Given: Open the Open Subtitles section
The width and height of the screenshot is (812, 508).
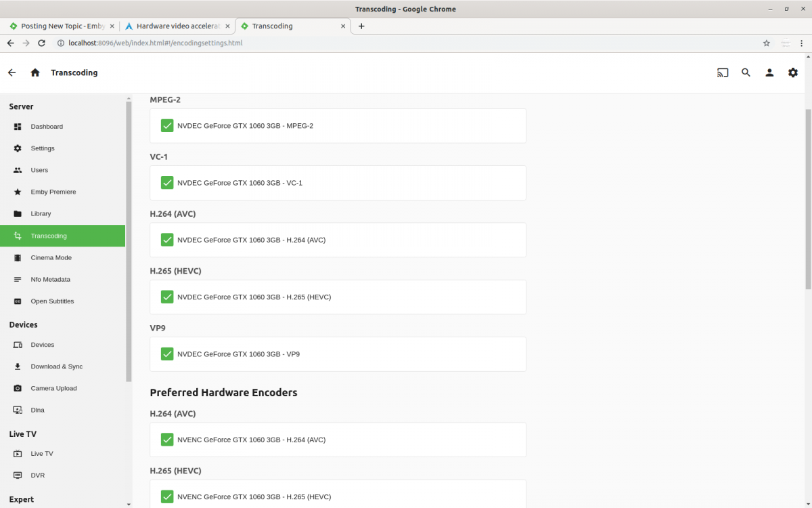Looking at the screenshot, I should (x=53, y=301).
